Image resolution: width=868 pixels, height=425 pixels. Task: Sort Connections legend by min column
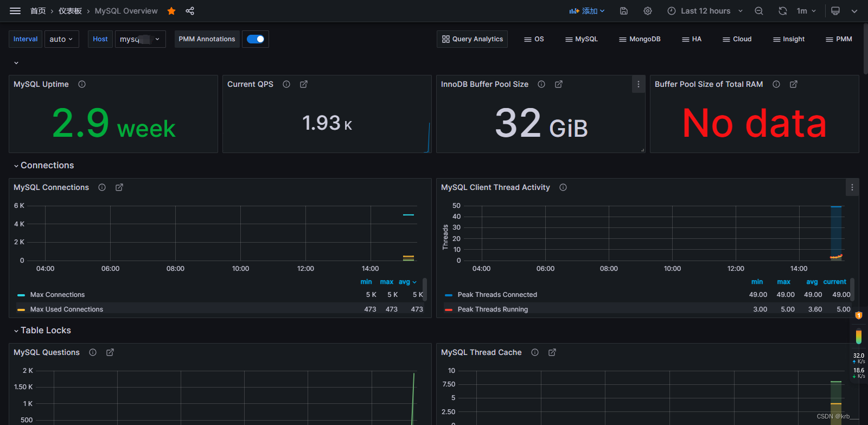point(366,282)
